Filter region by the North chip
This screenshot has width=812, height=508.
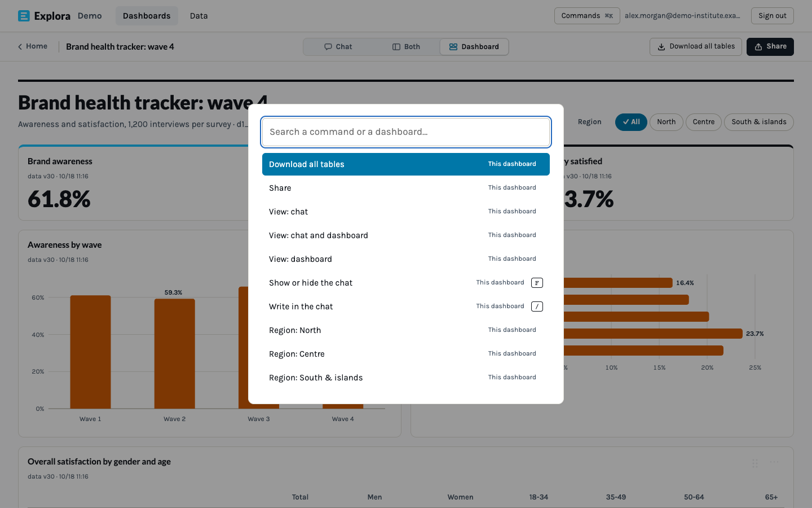pyautogui.click(x=666, y=122)
